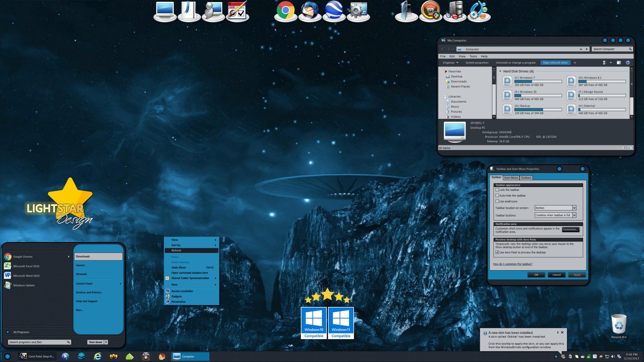Screen dimensions: 644x362
Task: Click the H: External drive icon
Action: pyautogui.click(x=572, y=110)
